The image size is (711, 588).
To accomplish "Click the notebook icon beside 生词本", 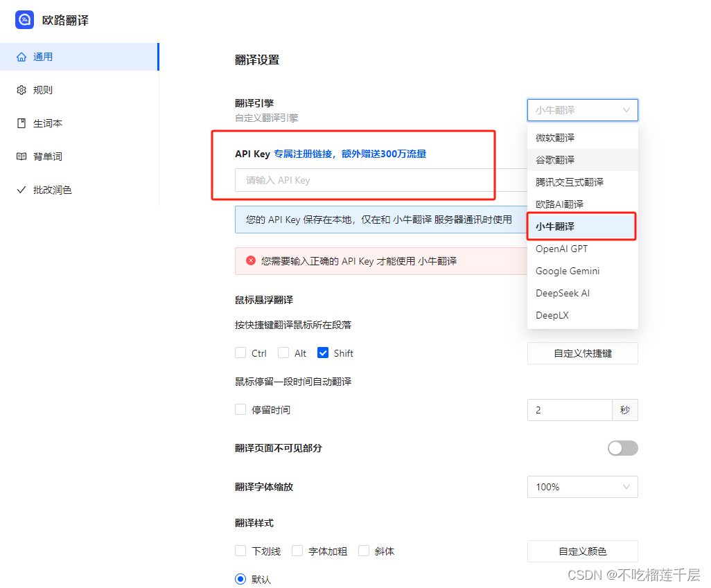I will (21, 123).
